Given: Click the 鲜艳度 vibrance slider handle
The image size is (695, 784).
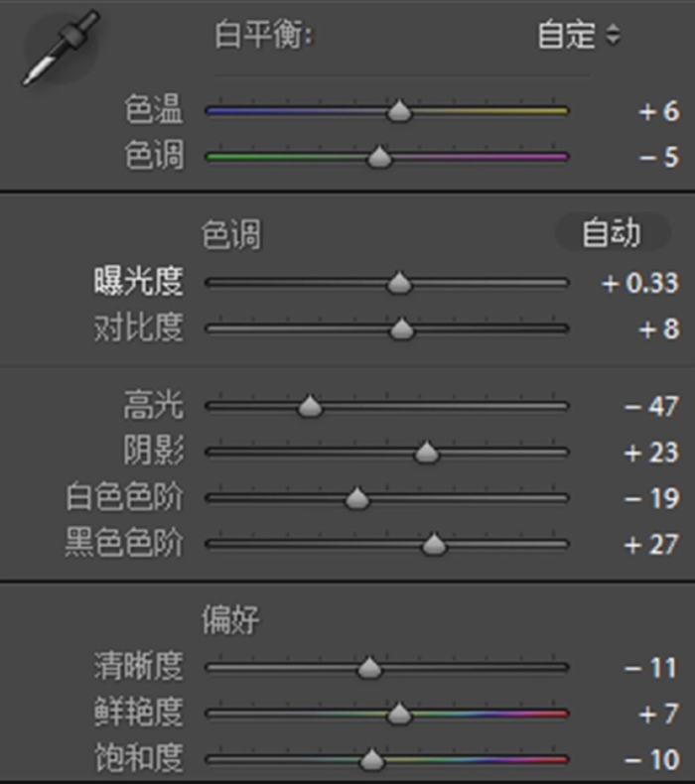Looking at the screenshot, I should click(x=399, y=714).
